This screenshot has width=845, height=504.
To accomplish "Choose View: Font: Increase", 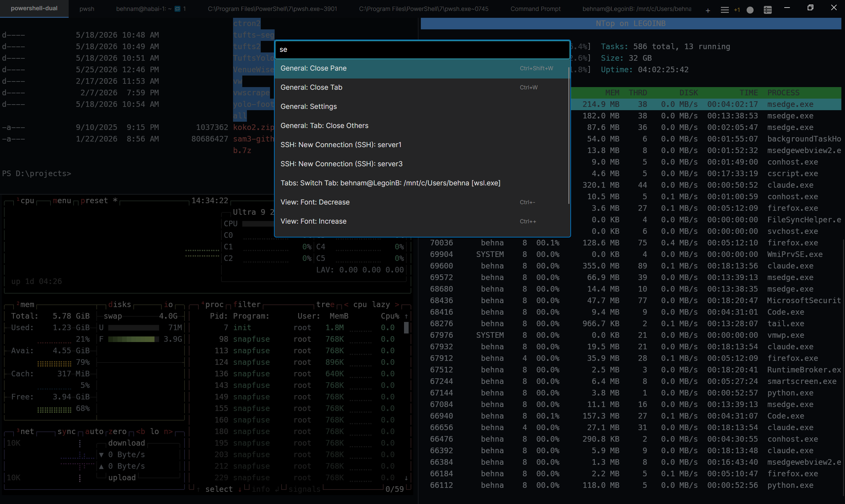I will [421, 221].
